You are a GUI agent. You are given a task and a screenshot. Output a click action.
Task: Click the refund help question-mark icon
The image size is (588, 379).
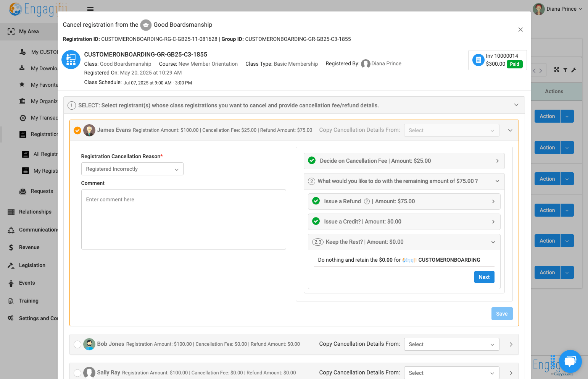coord(367,201)
